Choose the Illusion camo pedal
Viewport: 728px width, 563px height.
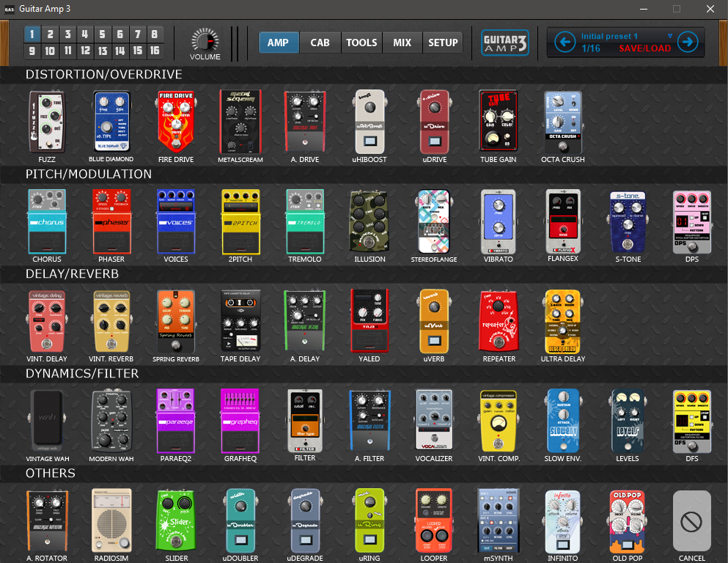point(369,221)
